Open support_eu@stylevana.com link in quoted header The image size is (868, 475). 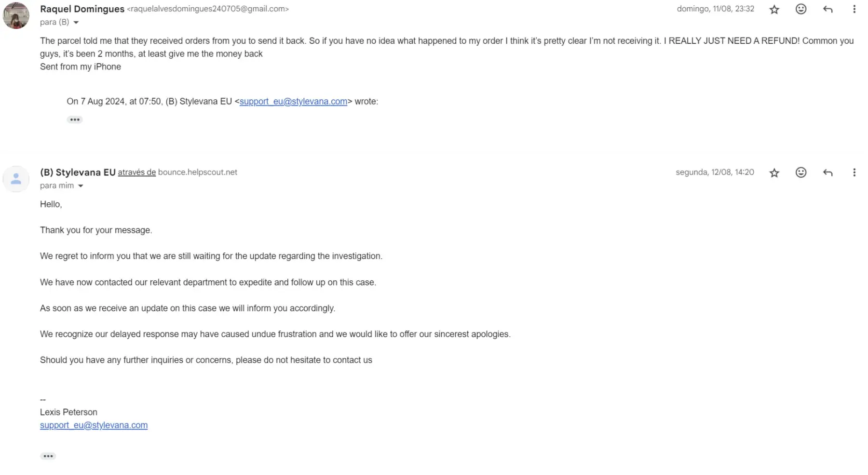point(293,101)
